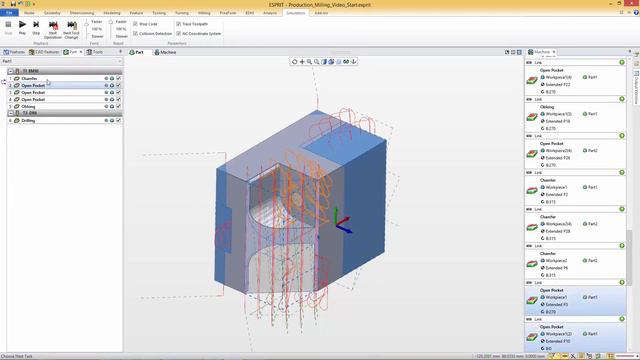This screenshot has width=640, height=360.
Task: Select the pan view plus icon
Action: [302, 62]
